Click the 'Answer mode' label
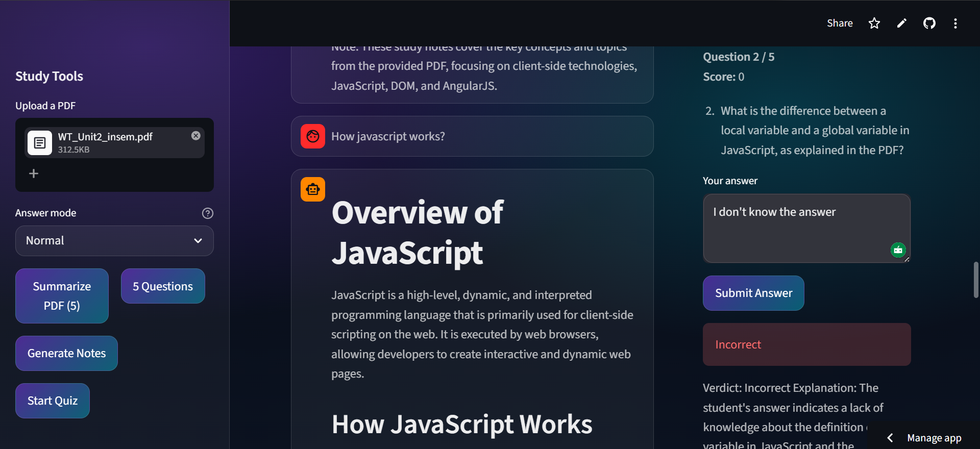This screenshot has height=449, width=980. click(45, 213)
